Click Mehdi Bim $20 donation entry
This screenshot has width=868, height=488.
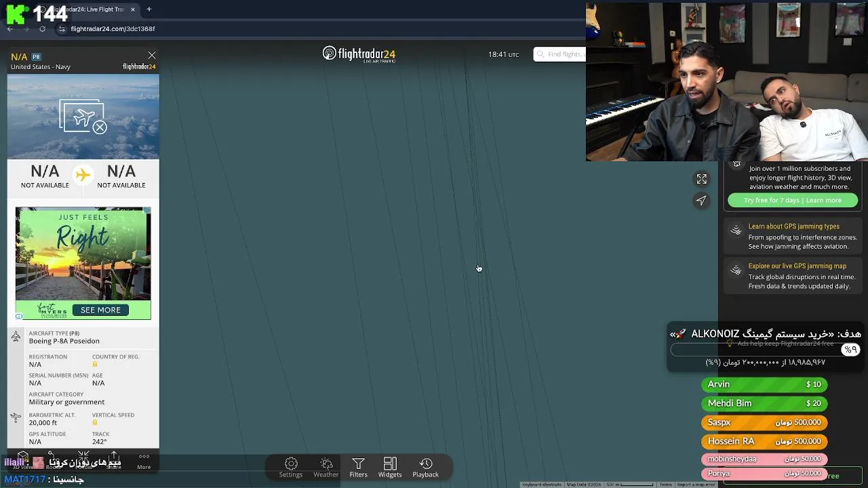coord(764,403)
